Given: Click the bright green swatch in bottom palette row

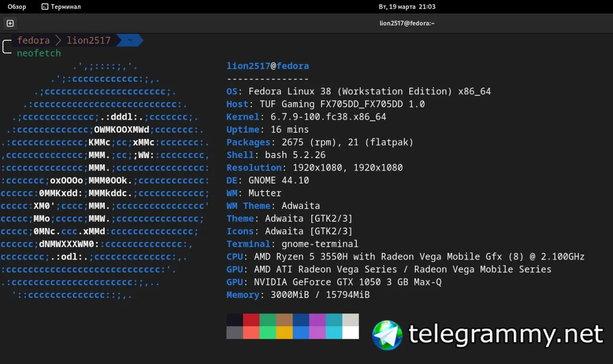Looking at the screenshot, I should coord(268,332).
